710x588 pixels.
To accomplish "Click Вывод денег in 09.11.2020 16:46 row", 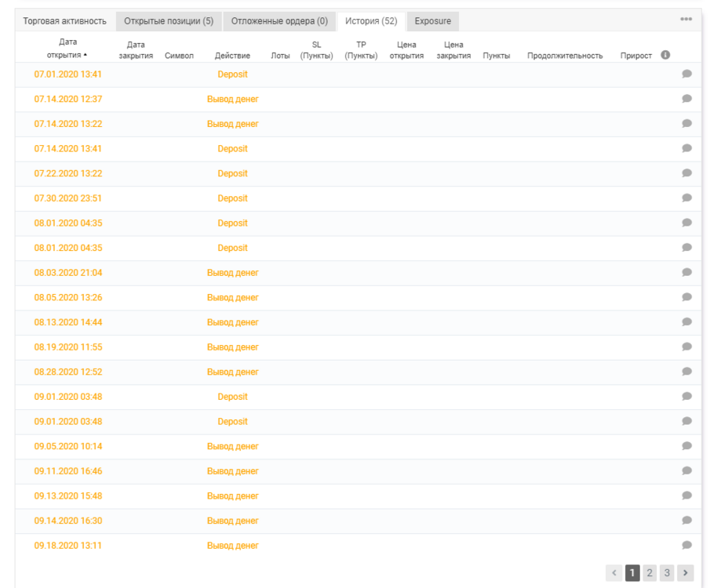I will point(232,471).
